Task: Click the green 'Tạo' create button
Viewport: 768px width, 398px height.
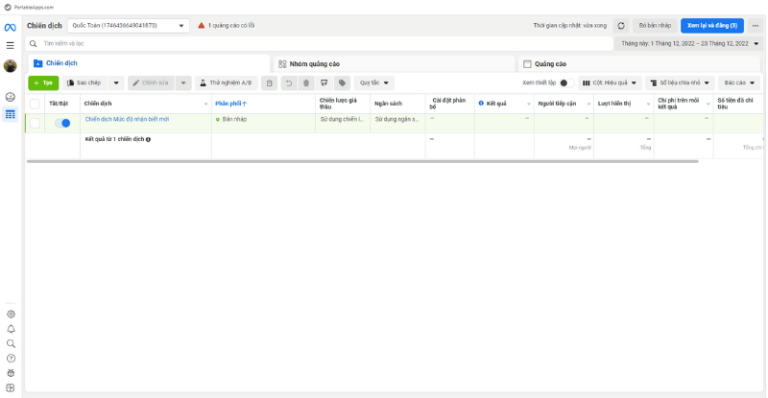Action: (x=44, y=83)
